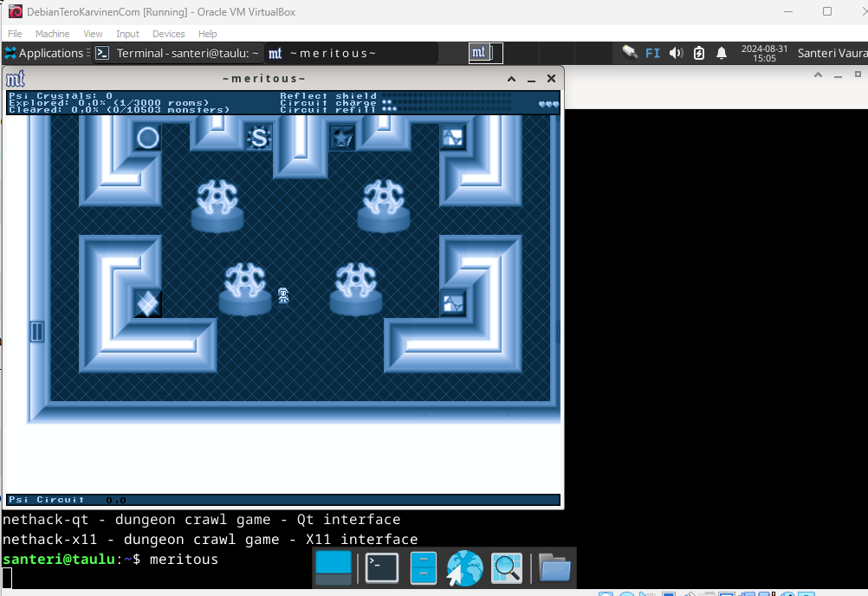Screen dimensions: 868x596
Task: Open the home folder icon in dock
Action: point(554,568)
